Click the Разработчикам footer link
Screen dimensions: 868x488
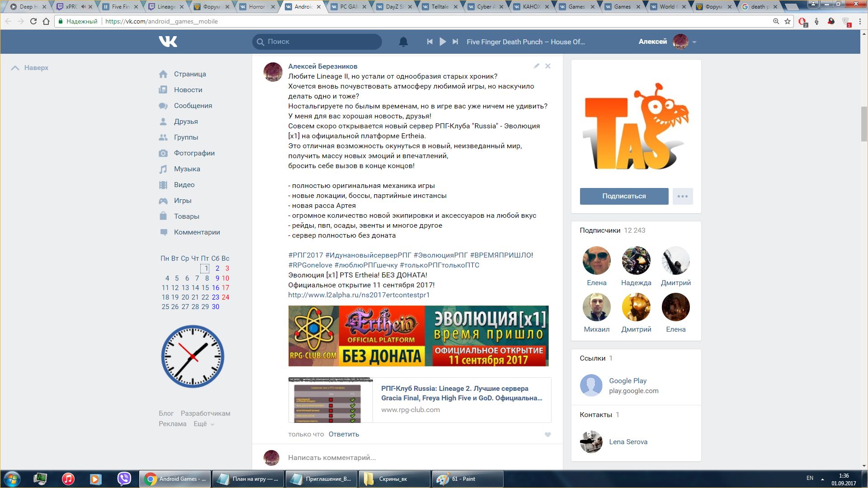[205, 413]
